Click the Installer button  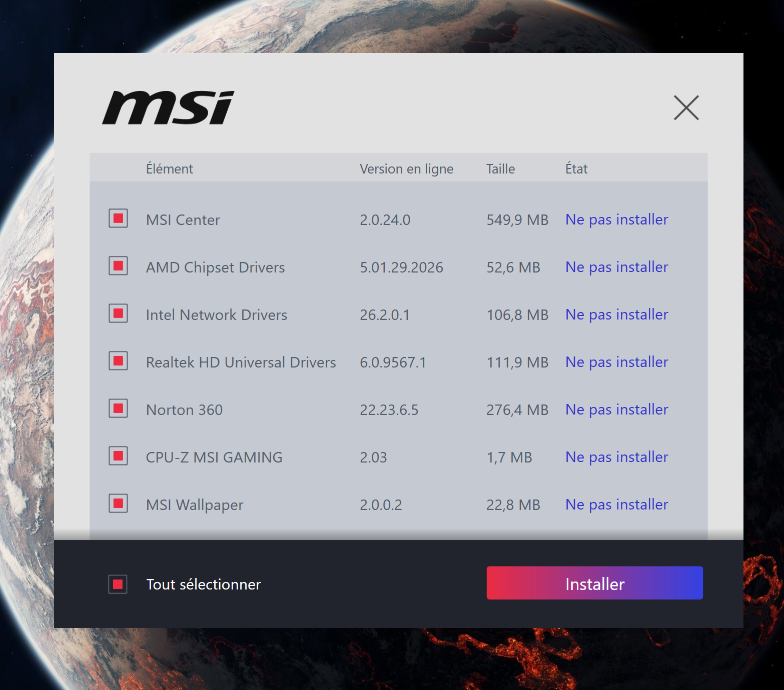595,583
